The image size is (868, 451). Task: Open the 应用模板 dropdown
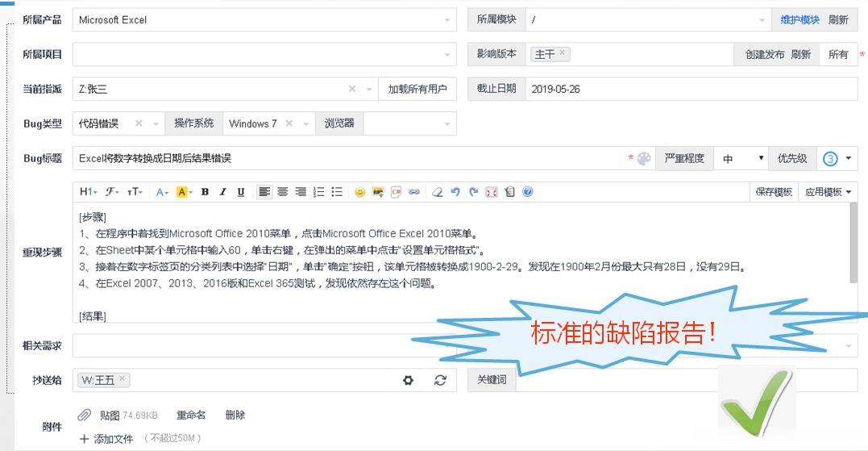(x=829, y=192)
